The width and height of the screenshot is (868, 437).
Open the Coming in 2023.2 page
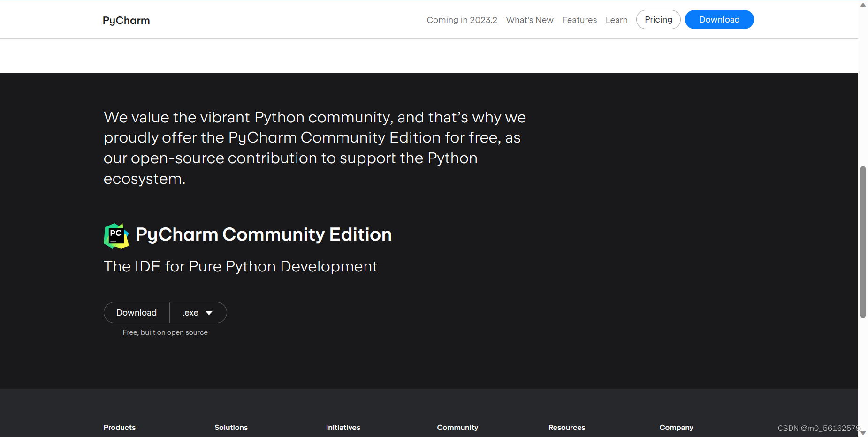coord(462,20)
